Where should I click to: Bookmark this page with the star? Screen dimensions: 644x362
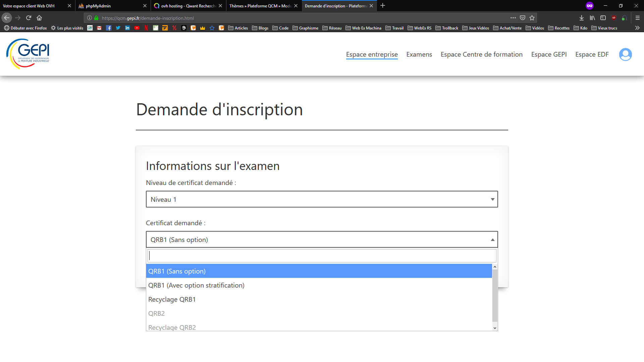pyautogui.click(x=532, y=18)
